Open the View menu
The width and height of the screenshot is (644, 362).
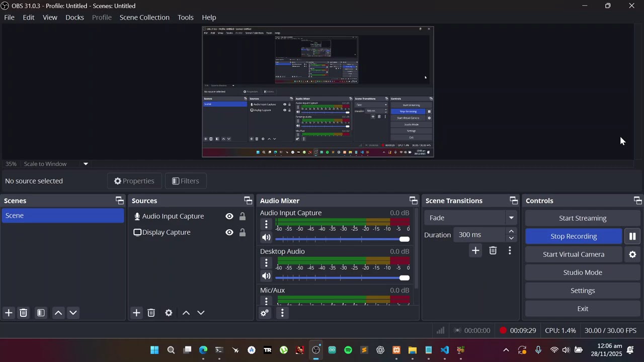point(50,17)
